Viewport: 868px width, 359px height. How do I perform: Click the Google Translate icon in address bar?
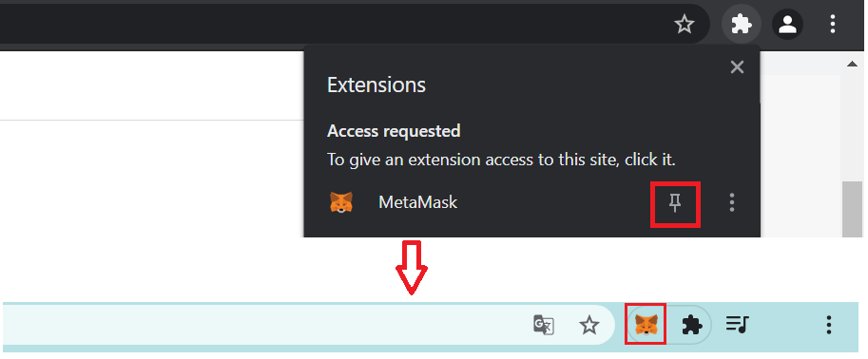543,325
